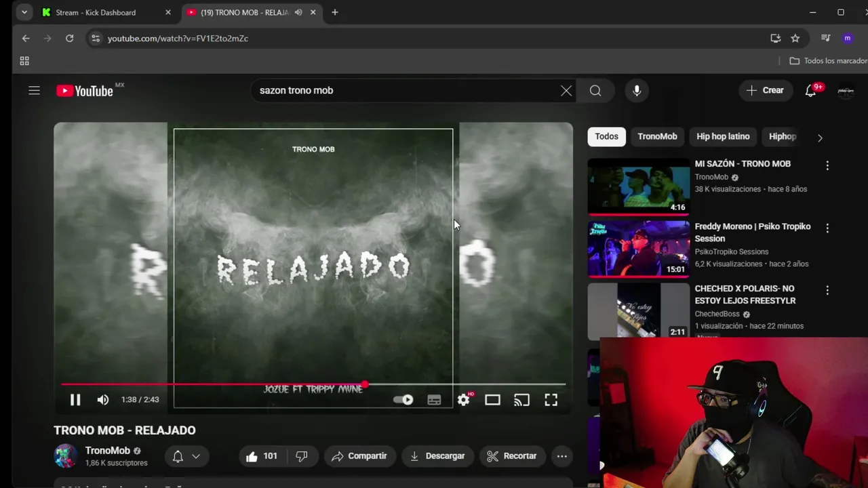Open the player settings gear
868x488 pixels.
[464, 400]
